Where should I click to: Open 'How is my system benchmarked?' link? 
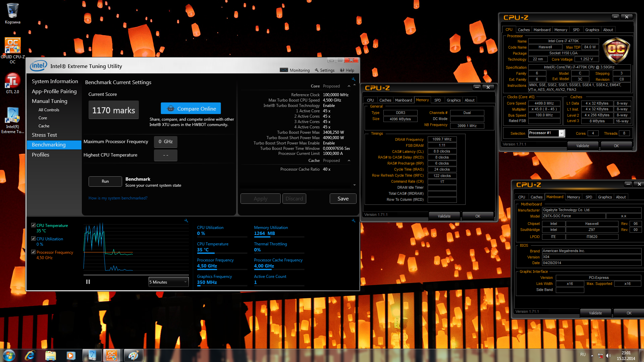coord(118,198)
